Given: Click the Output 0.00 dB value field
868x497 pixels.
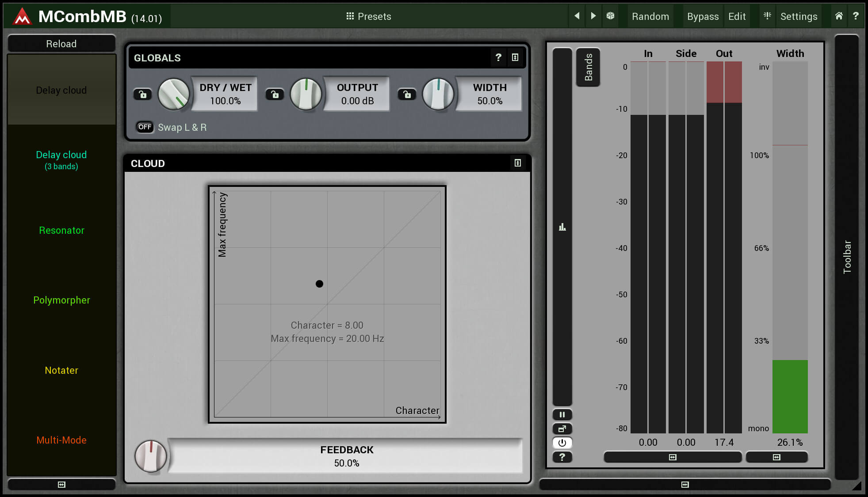Looking at the screenshot, I should 357,94.
